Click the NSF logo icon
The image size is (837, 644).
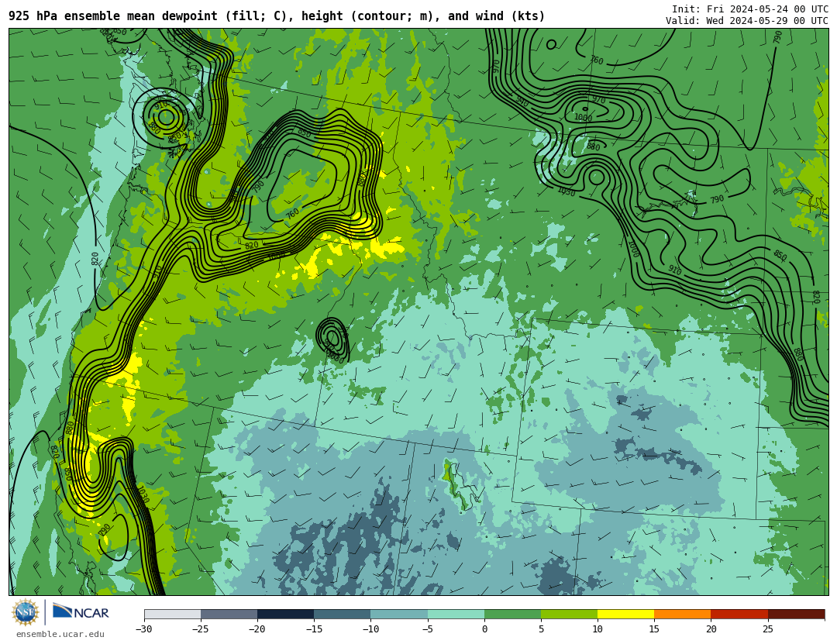click(x=26, y=612)
